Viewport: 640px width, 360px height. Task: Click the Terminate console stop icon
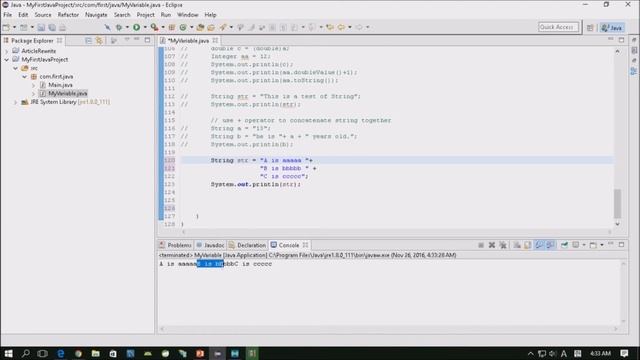click(481, 245)
